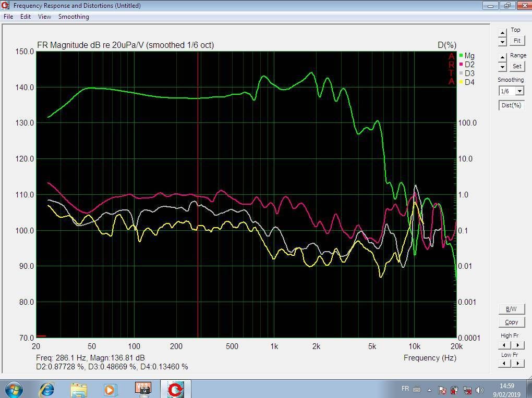
Task: Click the green Mg legend swatch
Action: (x=461, y=55)
